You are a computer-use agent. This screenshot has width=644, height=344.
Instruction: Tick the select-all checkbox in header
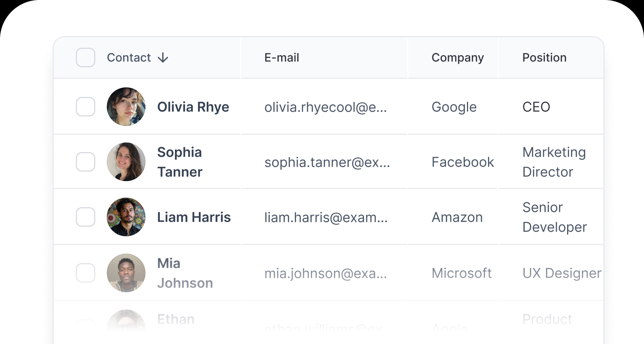[86, 58]
